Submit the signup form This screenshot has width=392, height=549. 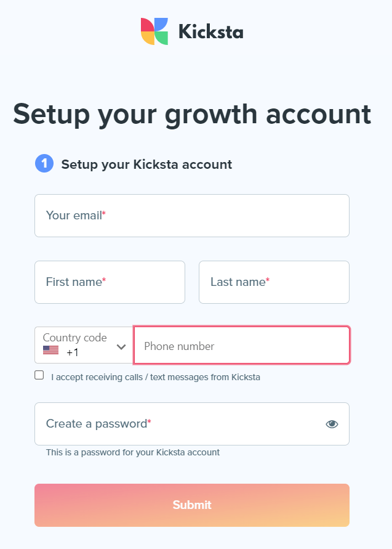[192, 505]
